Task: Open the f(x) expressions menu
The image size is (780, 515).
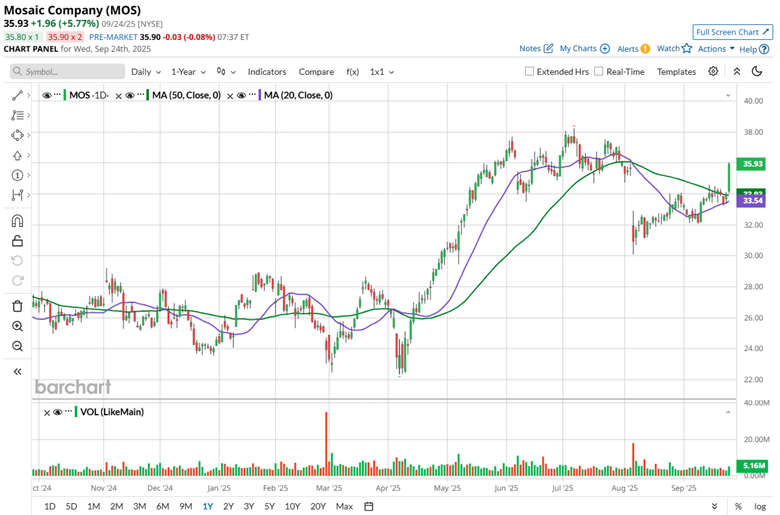Action: click(352, 72)
